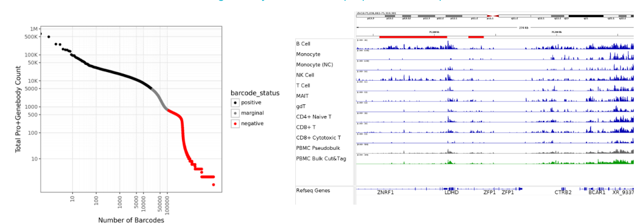This screenshot has width=644, height=224.
Task: Click the gray PBMC Pseudobulk signal track
Action: 494,151
